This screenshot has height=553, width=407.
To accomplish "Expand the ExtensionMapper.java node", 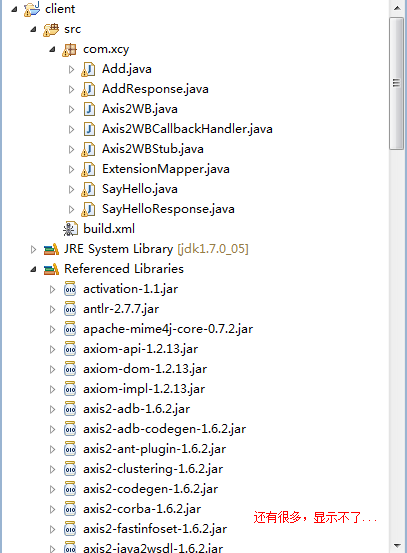I will pyautogui.click(x=71, y=170).
